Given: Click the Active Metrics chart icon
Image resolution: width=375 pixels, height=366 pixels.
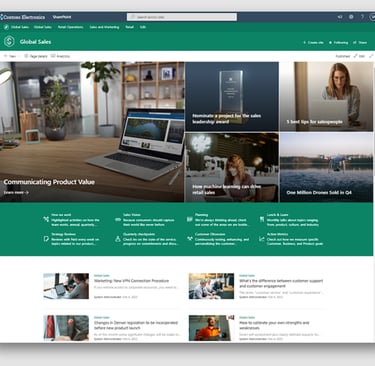Looking at the screenshot, I should tap(262, 239).
